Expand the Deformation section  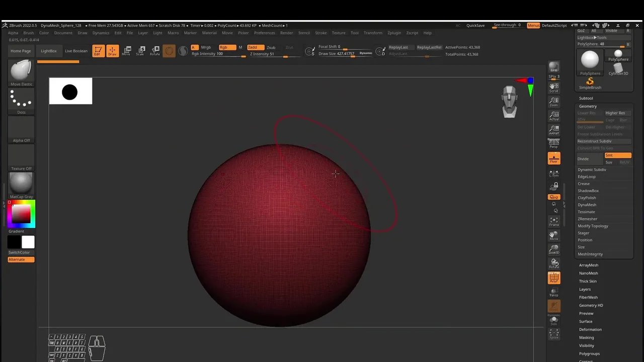click(590, 329)
